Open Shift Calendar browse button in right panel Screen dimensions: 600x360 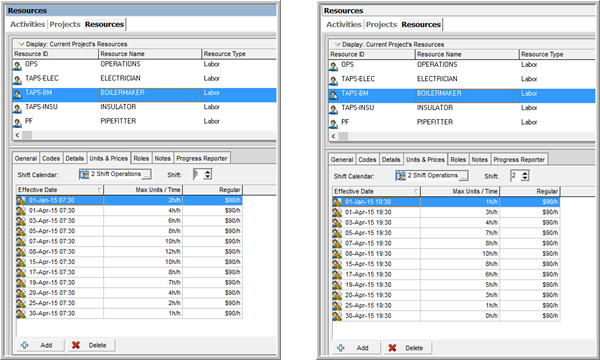tap(463, 176)
